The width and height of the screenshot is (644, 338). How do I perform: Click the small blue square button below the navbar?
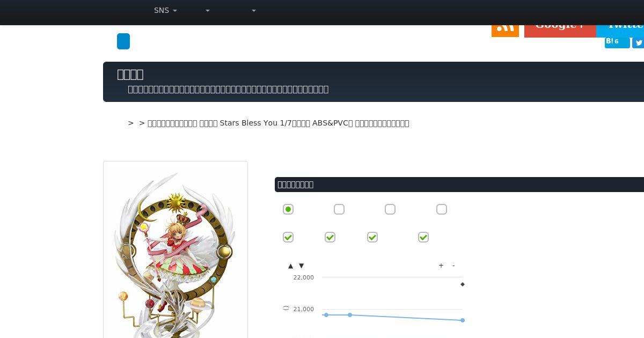123,41
